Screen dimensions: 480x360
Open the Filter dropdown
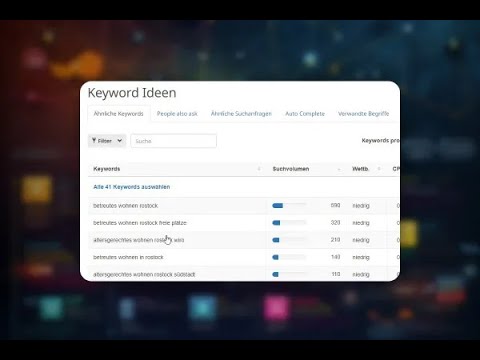(x=107, y=141)
